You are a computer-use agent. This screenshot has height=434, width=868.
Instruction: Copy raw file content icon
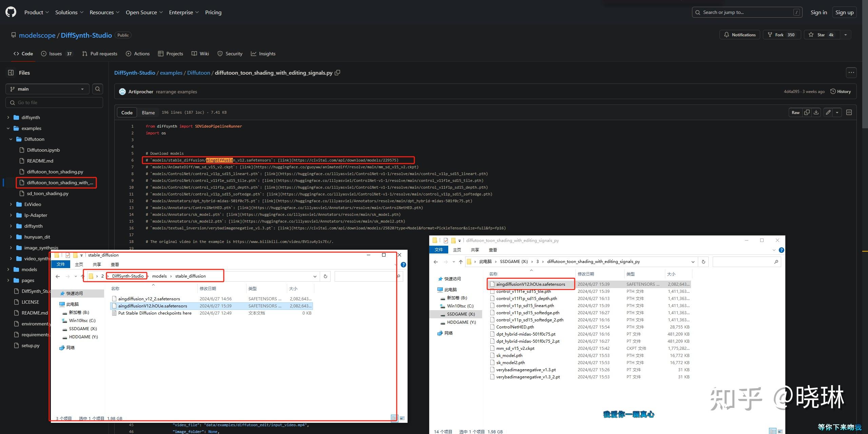pos(807,112)
